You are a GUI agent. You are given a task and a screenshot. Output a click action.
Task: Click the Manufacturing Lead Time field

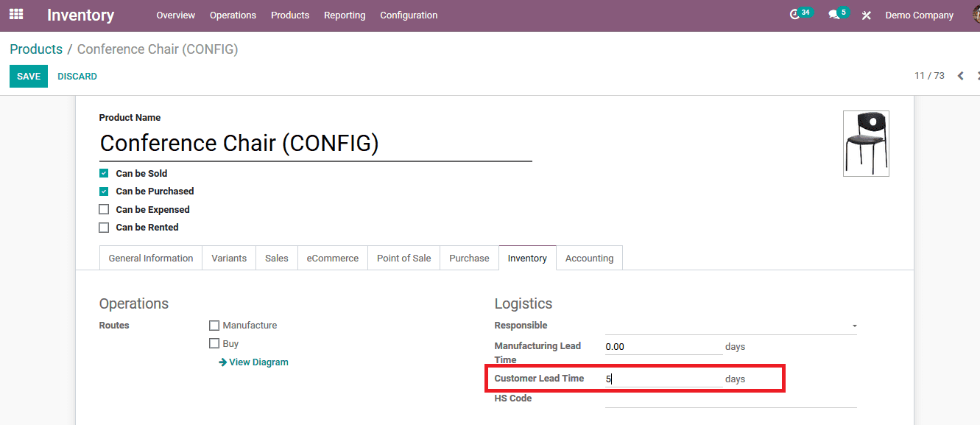click(663, 346)
